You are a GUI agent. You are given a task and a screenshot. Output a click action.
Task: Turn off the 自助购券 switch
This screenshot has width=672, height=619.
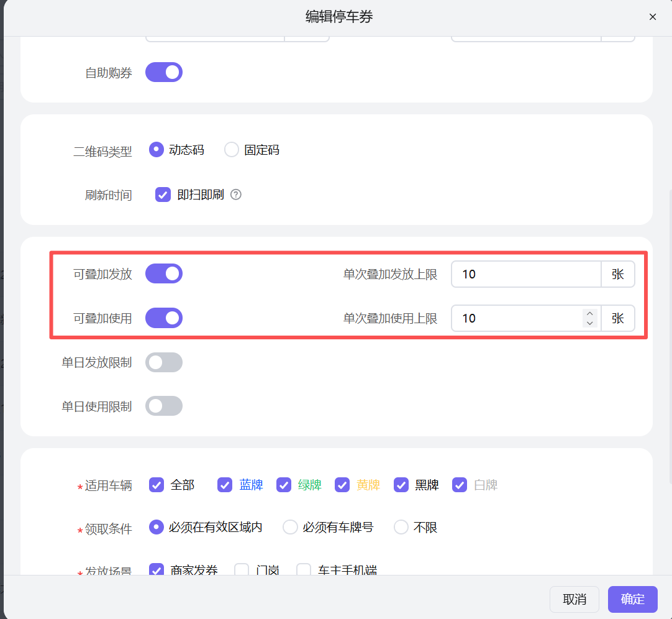(x=164, y=72)
